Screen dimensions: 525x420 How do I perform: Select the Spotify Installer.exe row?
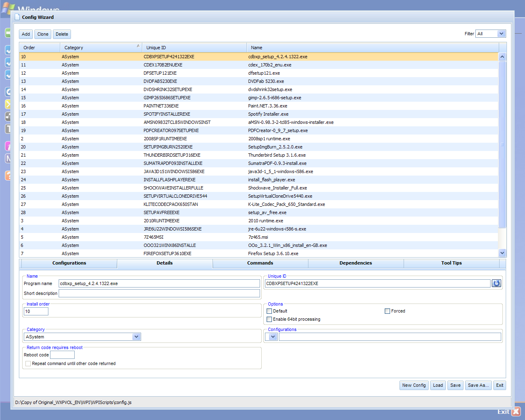tap(259, 114)
